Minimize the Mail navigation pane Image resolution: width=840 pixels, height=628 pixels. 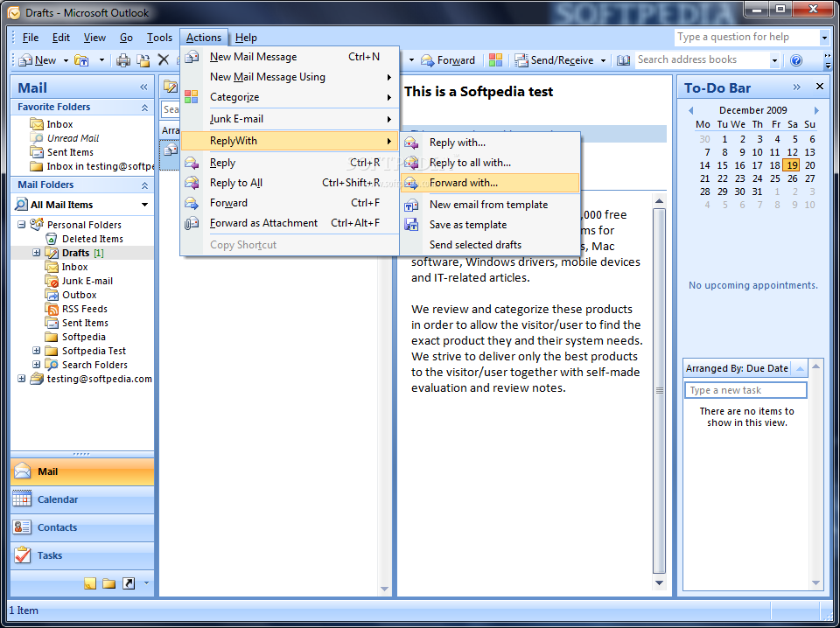click(143, 87)
